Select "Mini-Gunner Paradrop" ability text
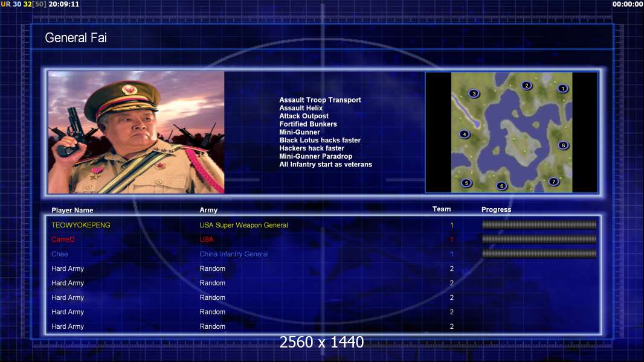The image size is (644, 362). (x=315, y=156)
